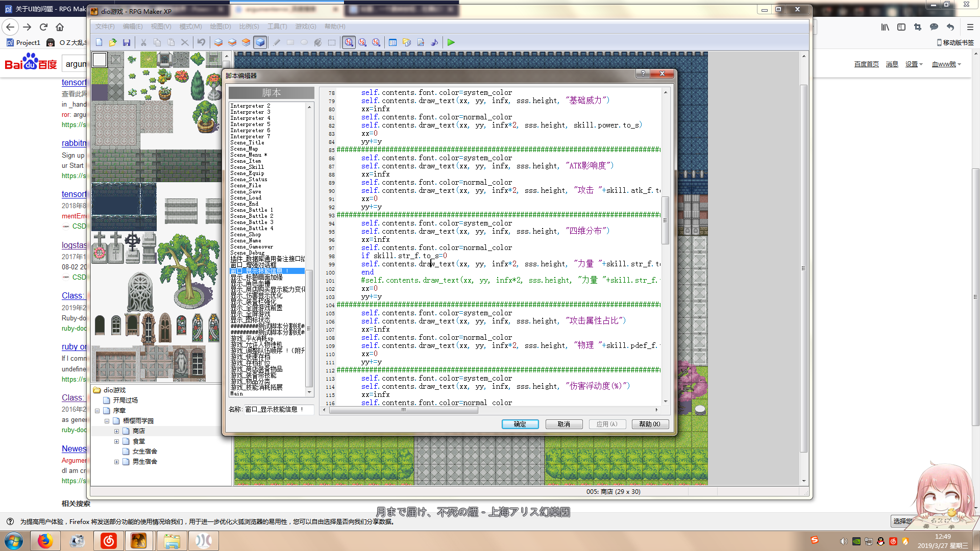
Task: Open the 编辑(E) menu
Action: click(x=133, y=27)
